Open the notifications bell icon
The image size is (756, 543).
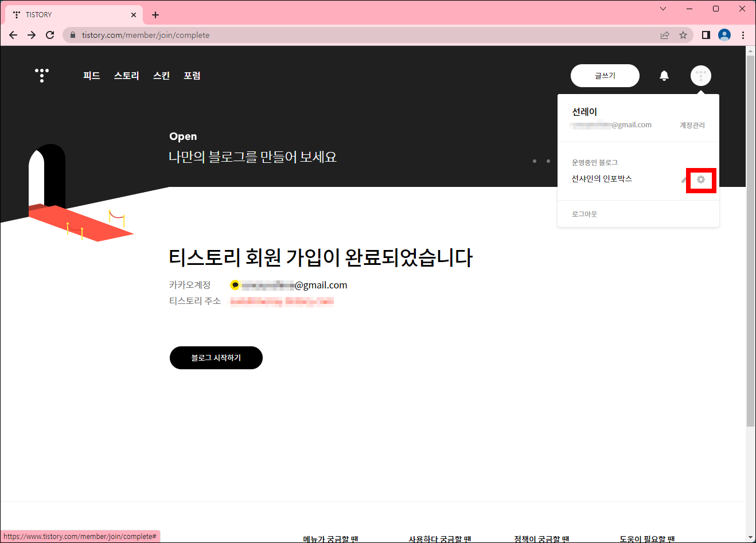664,76
